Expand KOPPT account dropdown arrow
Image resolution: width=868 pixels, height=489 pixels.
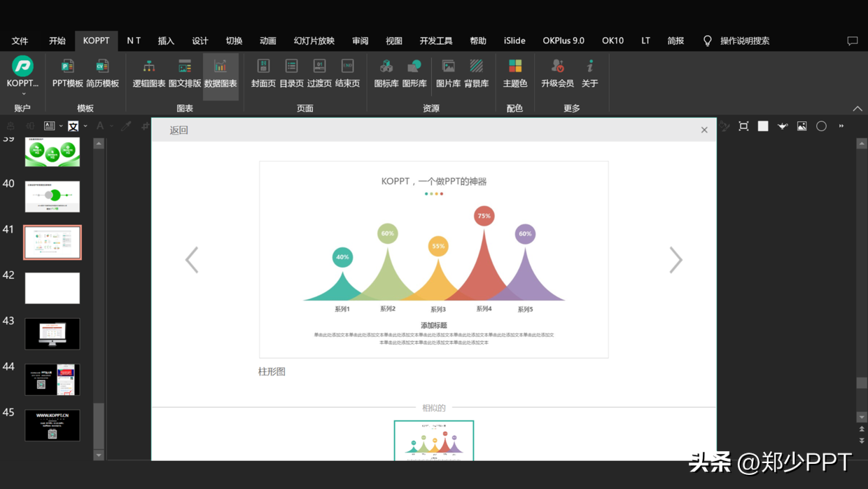pos(23,94)
